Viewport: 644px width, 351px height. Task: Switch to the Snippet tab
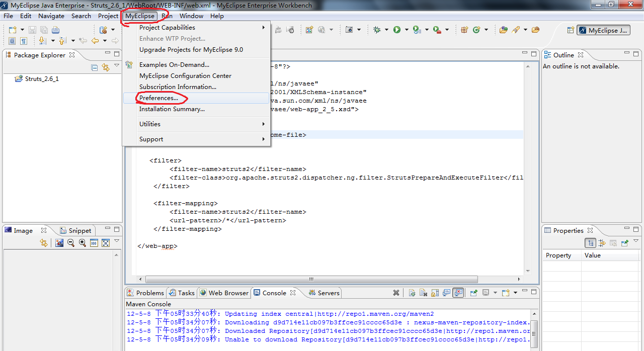click(75, 230)
